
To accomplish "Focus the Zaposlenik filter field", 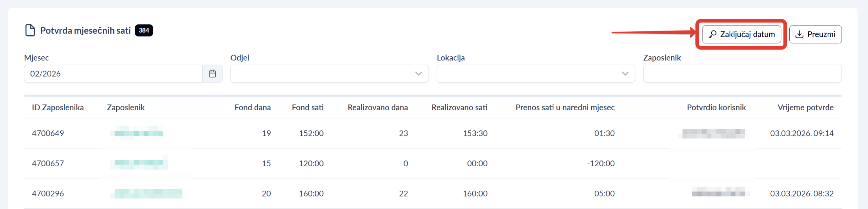I will coord(742,74).
